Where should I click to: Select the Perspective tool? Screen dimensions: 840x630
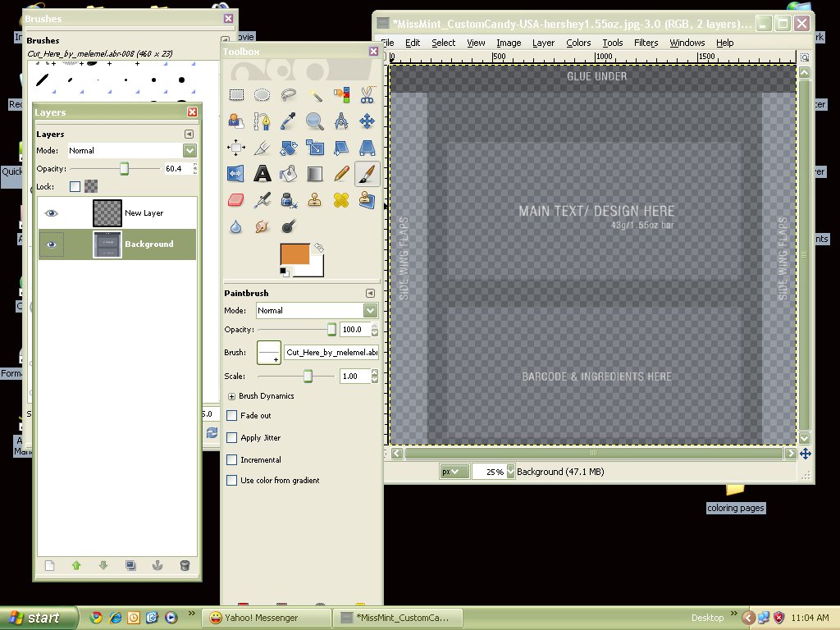(x=367, y=148)
